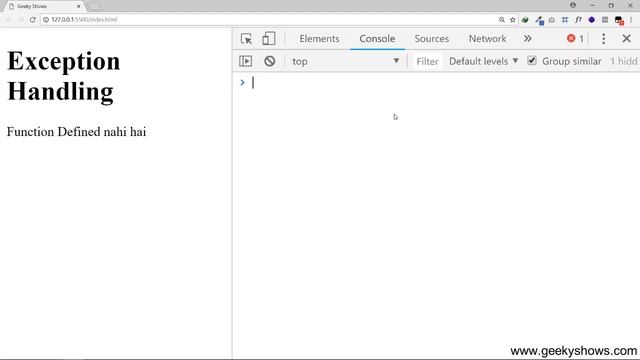The image size is (640, 360).
Task: Toggle the device toolbar icon
Action: (x=269, y=39)
